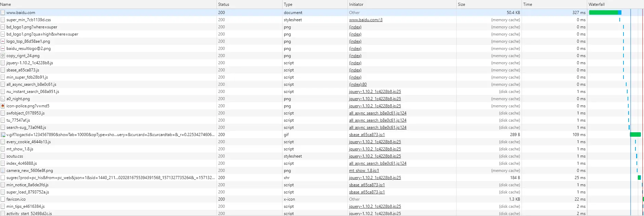Click the icon beside favicon.ico
The image size is (644, 216).
pos(3,199)
